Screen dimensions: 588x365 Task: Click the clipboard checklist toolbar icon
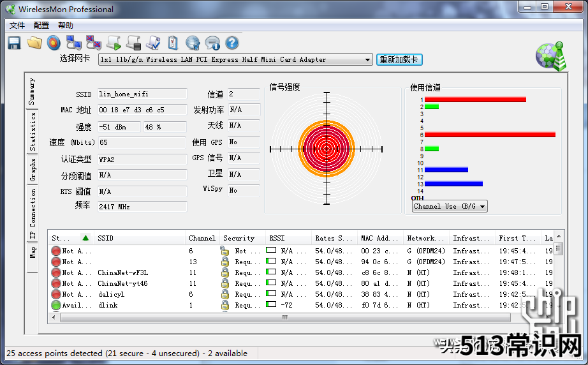173,43
